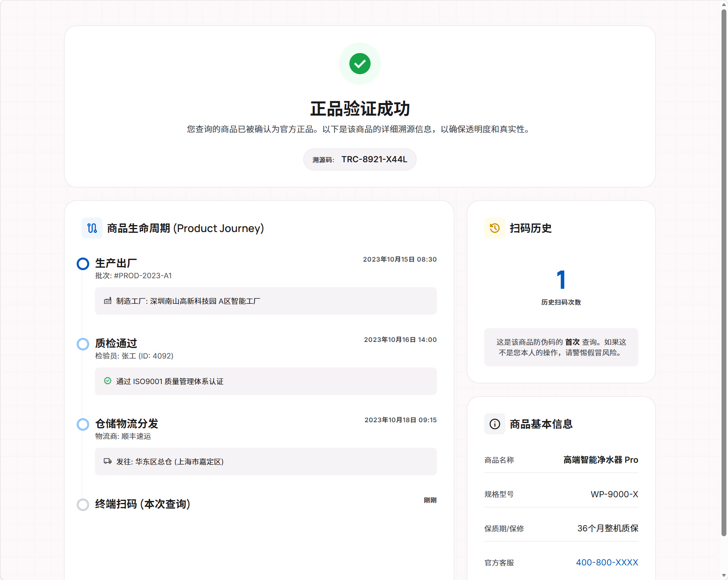Select the 生产出厂 timeline marker
The height and width of the screenshot is (580, 728).
pyautogui.click(x=83, y=264)
